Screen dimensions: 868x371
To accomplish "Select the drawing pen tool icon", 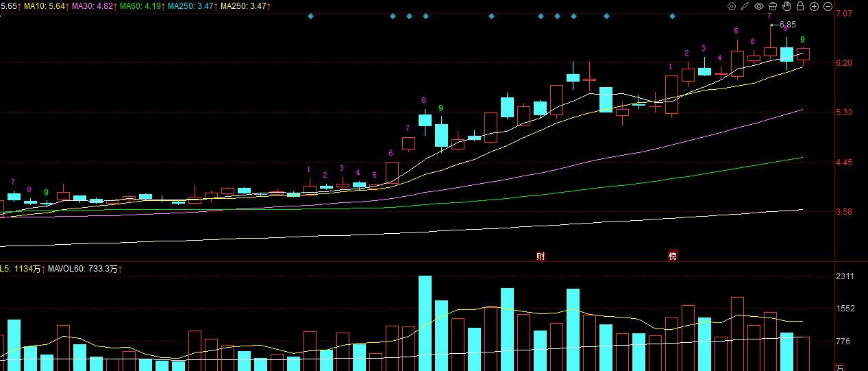I will click(x=745, y=6).
